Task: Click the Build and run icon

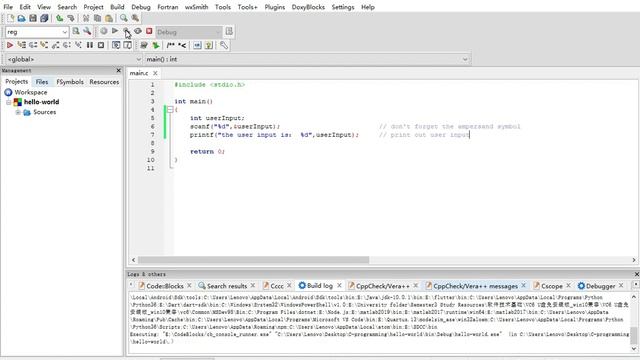Action: coord(127,31)
